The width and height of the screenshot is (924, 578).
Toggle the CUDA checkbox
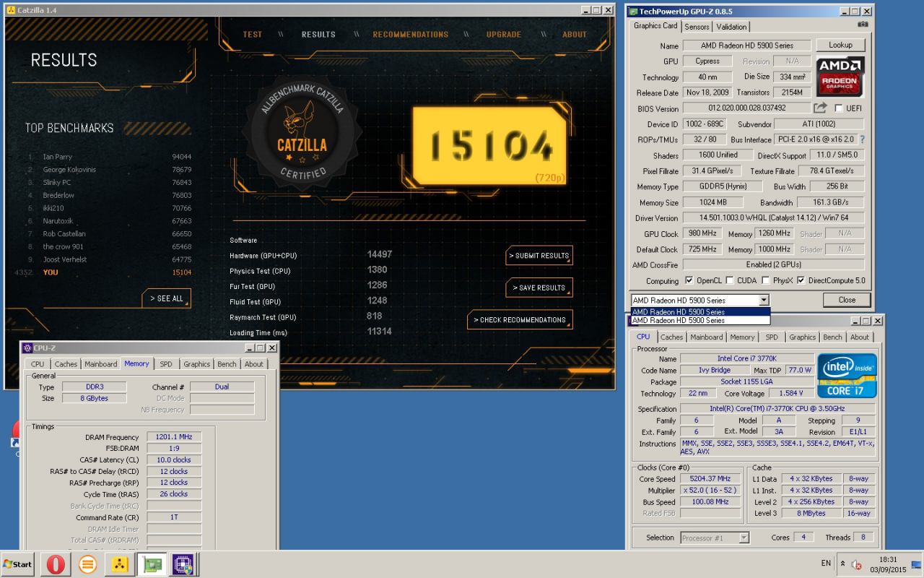coord(730,280)
